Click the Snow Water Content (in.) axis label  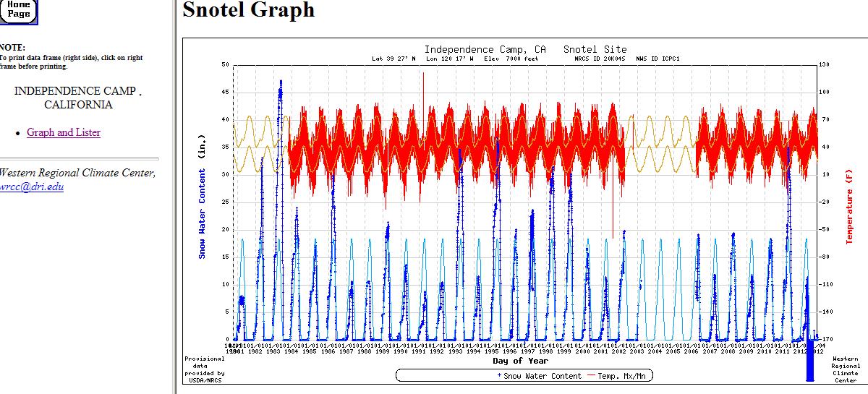coord(203,195)
